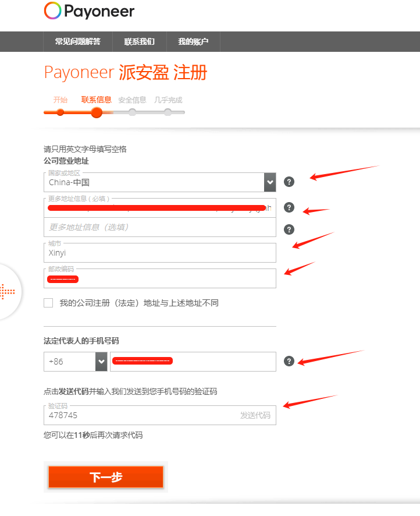Screen dimensions: 420x516
Task: Select the 开始 step label
Action: [60, 100]
